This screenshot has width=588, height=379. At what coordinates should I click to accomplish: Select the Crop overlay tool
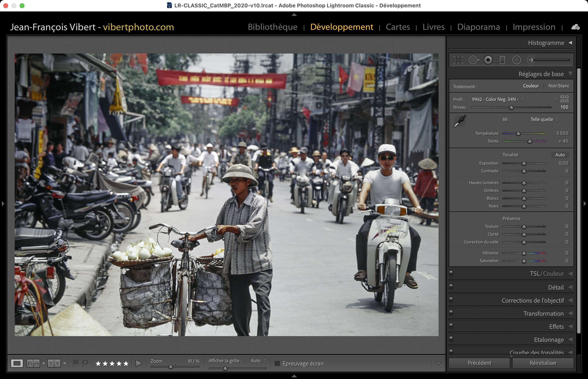[458, 60]
